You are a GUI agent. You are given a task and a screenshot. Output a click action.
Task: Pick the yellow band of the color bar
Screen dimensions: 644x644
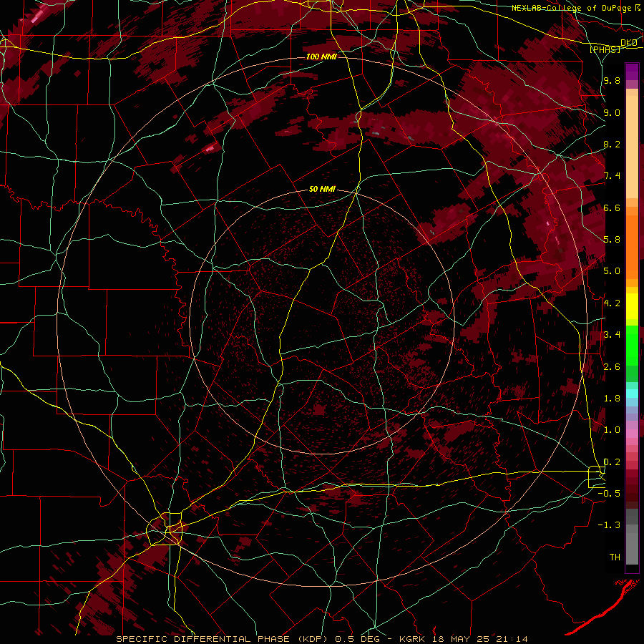tap(632, 306)
